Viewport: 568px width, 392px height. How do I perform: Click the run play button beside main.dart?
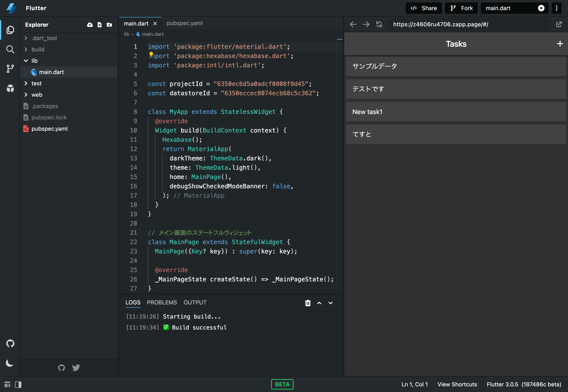point(541,8)
